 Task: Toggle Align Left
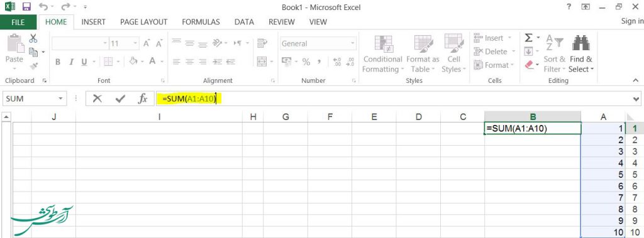[x=177, y=62]
